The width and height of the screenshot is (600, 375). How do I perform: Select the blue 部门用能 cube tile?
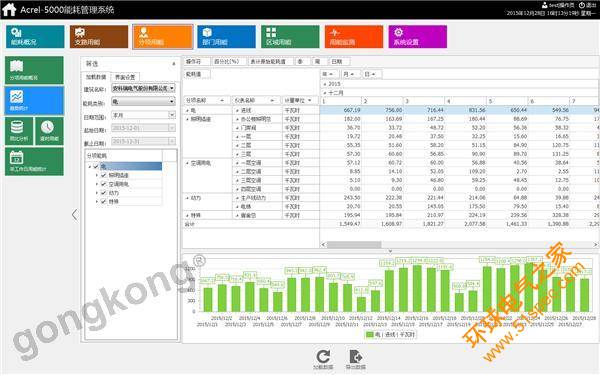[227, 37]
